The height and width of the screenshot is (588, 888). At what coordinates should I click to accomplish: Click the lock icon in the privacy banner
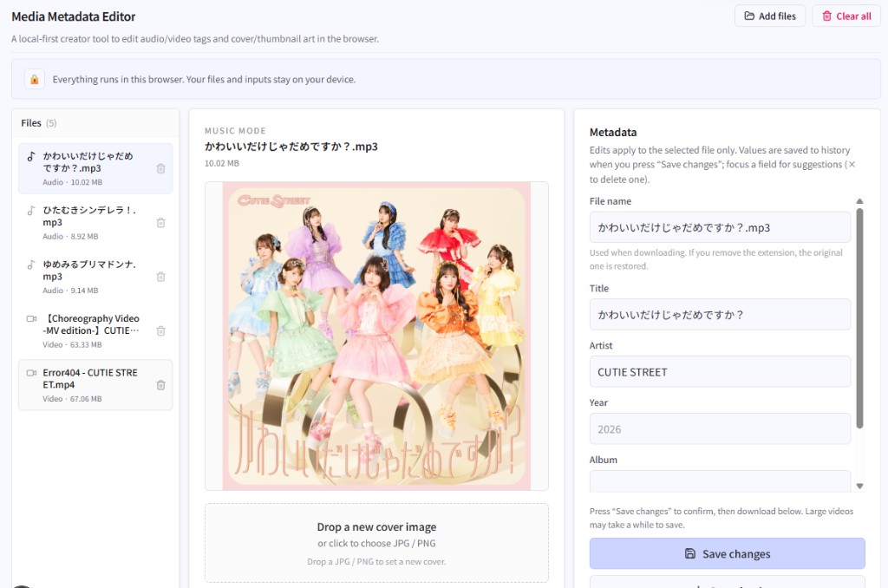pyautogui.click(x=35, y=79)
